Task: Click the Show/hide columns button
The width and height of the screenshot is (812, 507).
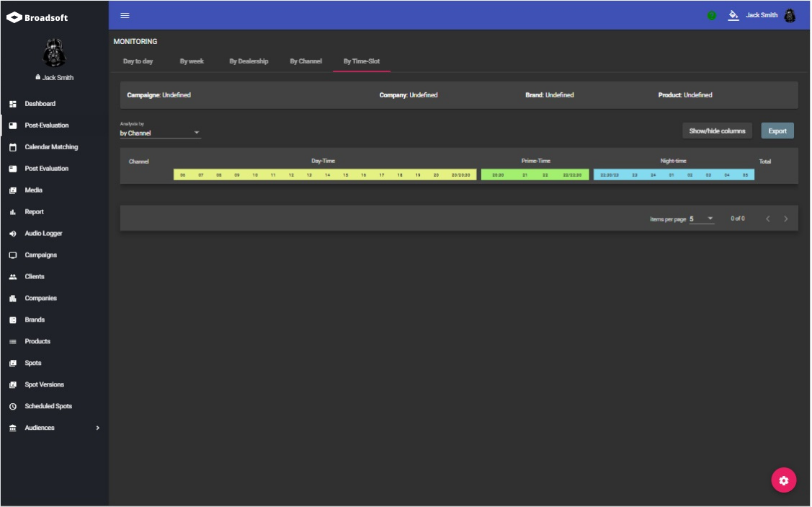Action: coord(717,131)
